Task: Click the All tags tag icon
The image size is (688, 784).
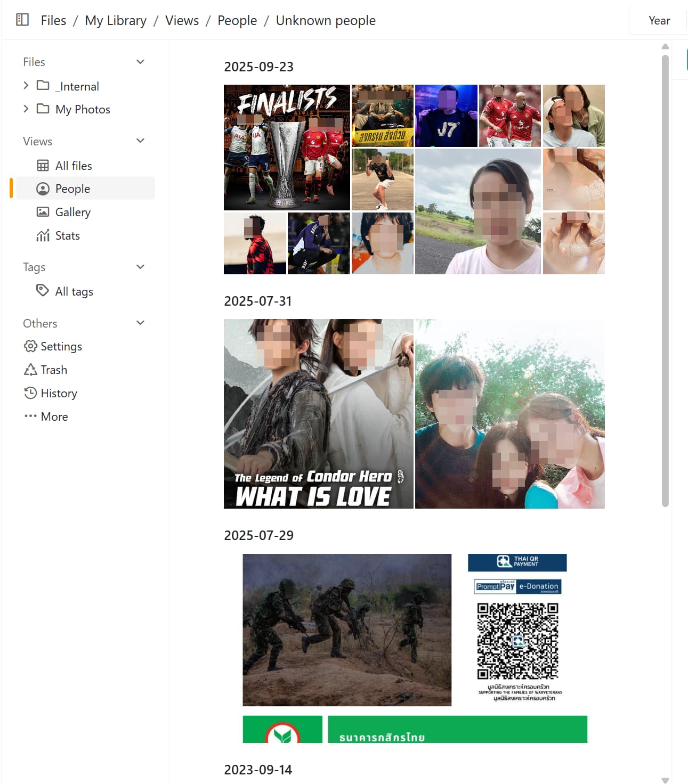Action: point(43,290)
